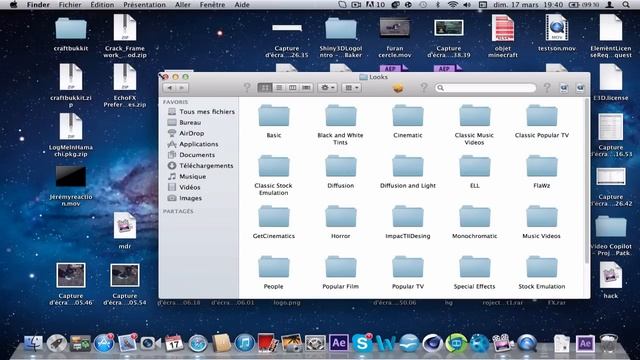
Task: Select the Diffusion folder
Action: point(340,166)
